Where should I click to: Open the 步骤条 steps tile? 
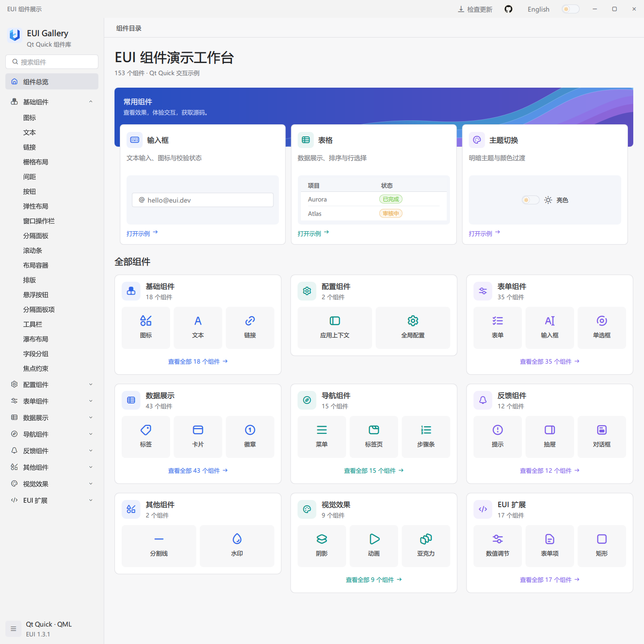(x=426, y=437)
